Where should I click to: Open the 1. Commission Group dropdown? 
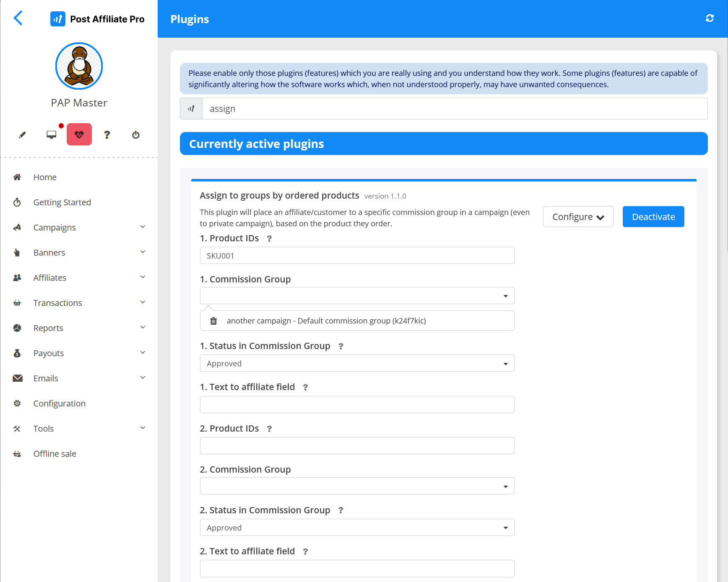click(357, 296)
